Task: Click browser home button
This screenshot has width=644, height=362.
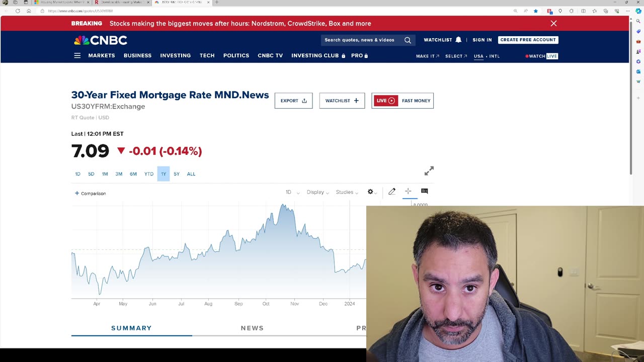Action: (x=29, y=11)
